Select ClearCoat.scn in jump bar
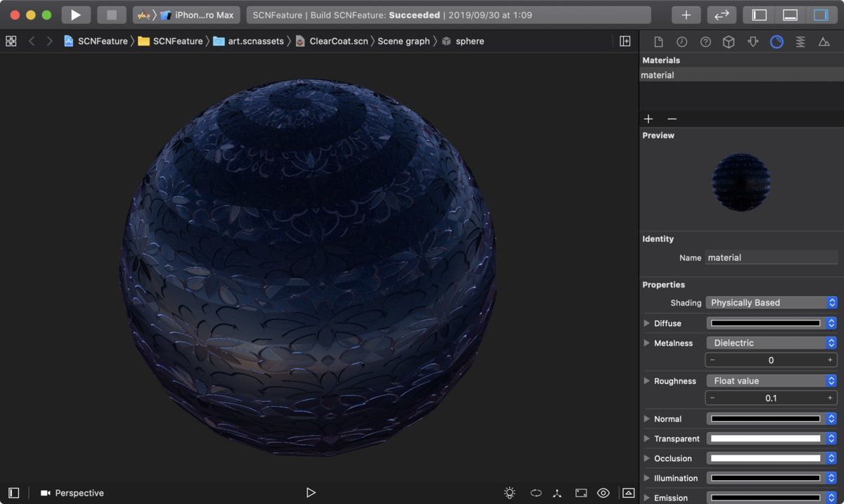 [331, 41]
